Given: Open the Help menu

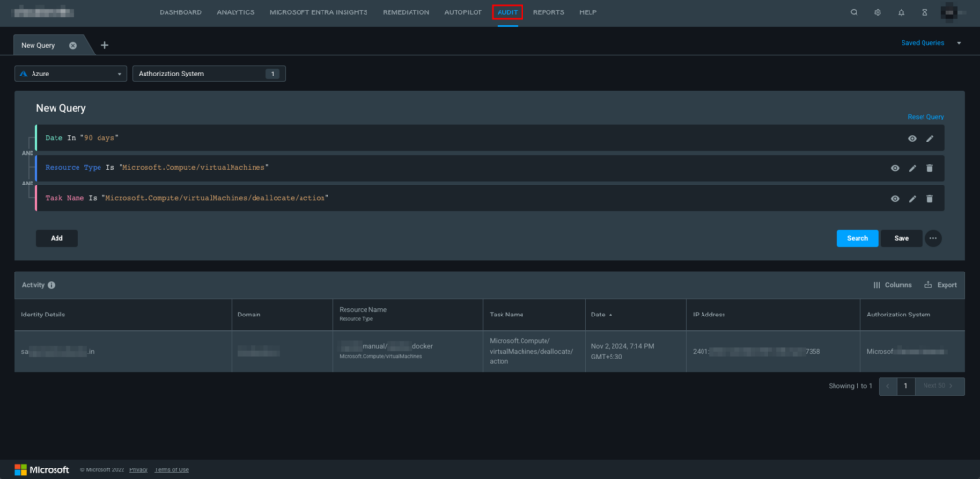Looking at the screenshot, I should tap(589, 12).
